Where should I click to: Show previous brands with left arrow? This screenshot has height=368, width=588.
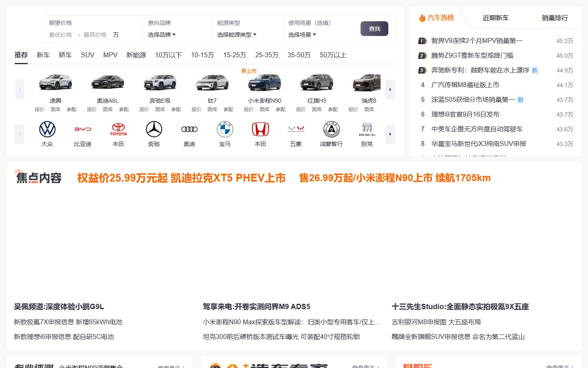(x=20, y=134)
